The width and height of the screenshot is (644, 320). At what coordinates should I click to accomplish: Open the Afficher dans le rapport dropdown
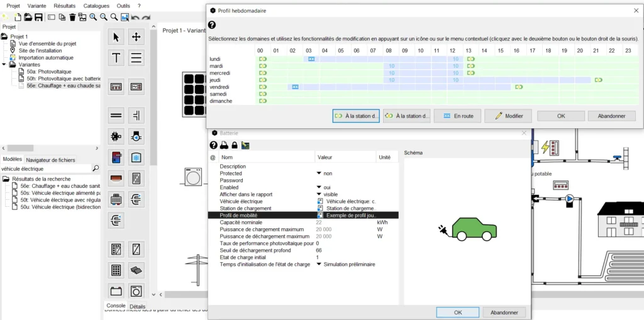[319, 194]
